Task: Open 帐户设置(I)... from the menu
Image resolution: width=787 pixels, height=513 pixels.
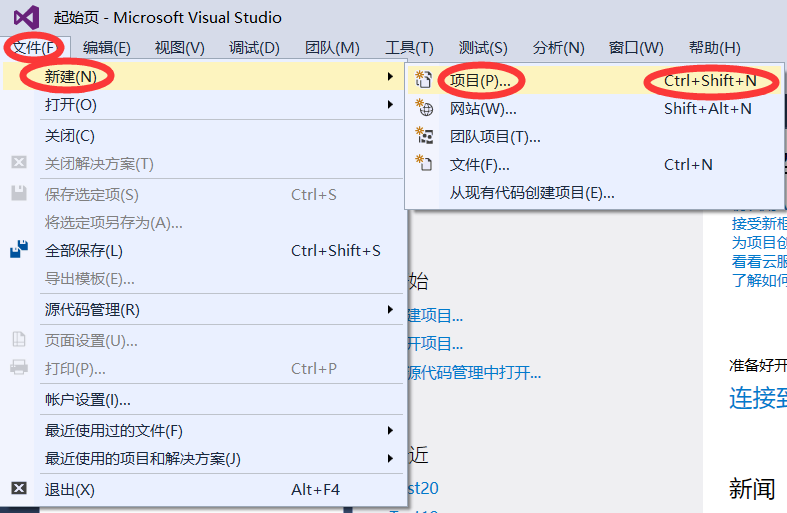Action: [203, 400]
